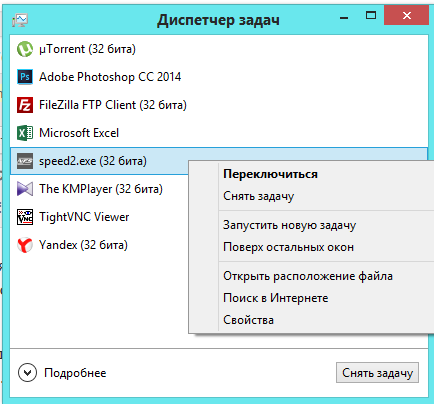Click the TightVNC Viewer icon
The image size is (434, 404).
(25, 217)
